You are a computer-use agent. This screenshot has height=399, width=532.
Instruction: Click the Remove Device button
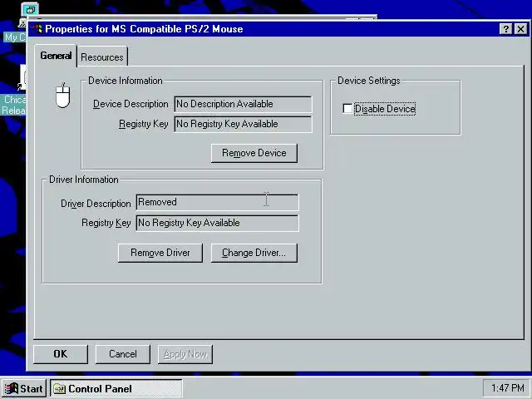tap(254, 153)
